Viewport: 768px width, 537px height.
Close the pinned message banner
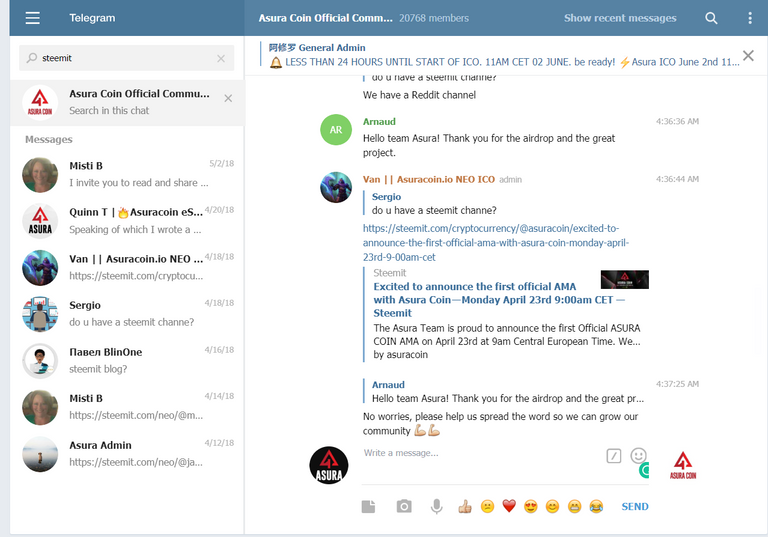748,55
